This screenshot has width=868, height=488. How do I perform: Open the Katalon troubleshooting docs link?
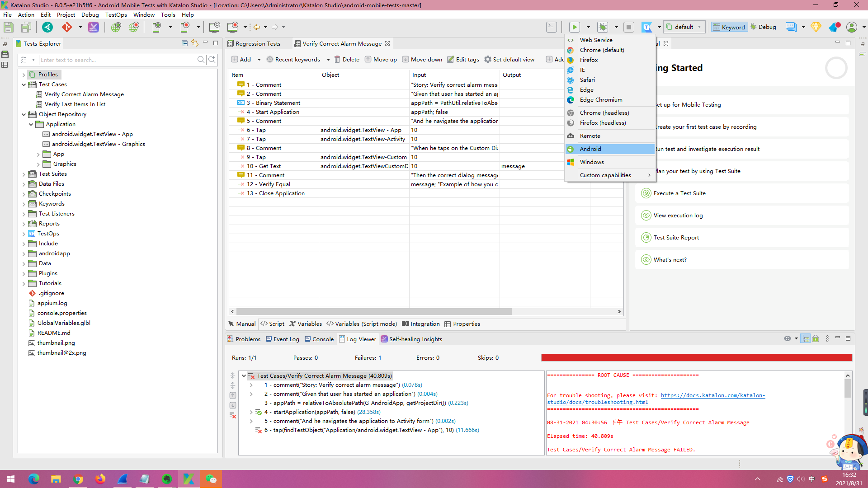point(712,395)
